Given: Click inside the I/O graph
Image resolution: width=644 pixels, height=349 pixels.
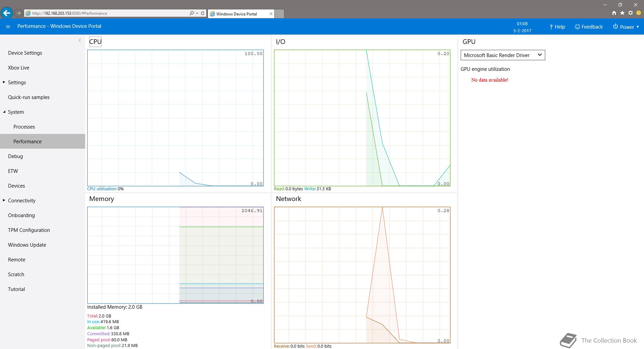Looking at the screenshot, I should (x=362, y=118).
